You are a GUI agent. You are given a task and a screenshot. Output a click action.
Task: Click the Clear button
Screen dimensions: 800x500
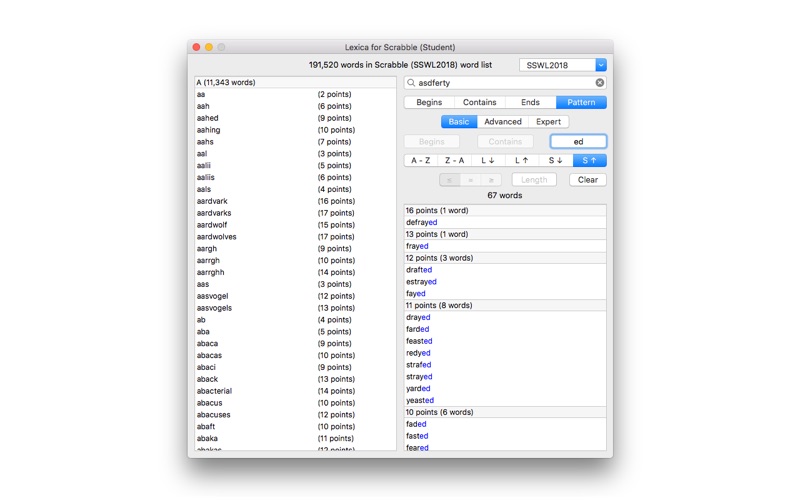click(x=588, y=180)
